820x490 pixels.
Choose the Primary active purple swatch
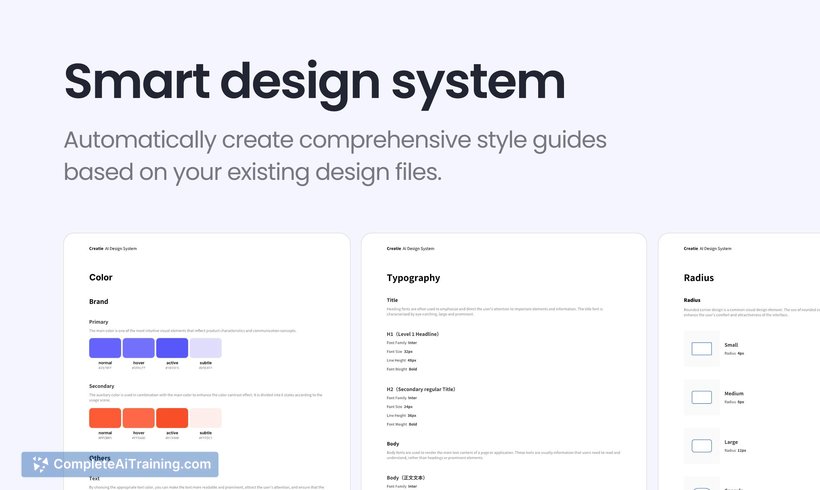click(x=172, y=348)
